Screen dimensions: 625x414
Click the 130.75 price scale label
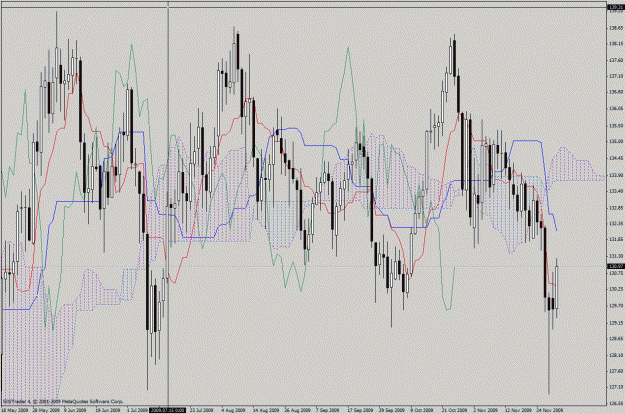point(616,273)
